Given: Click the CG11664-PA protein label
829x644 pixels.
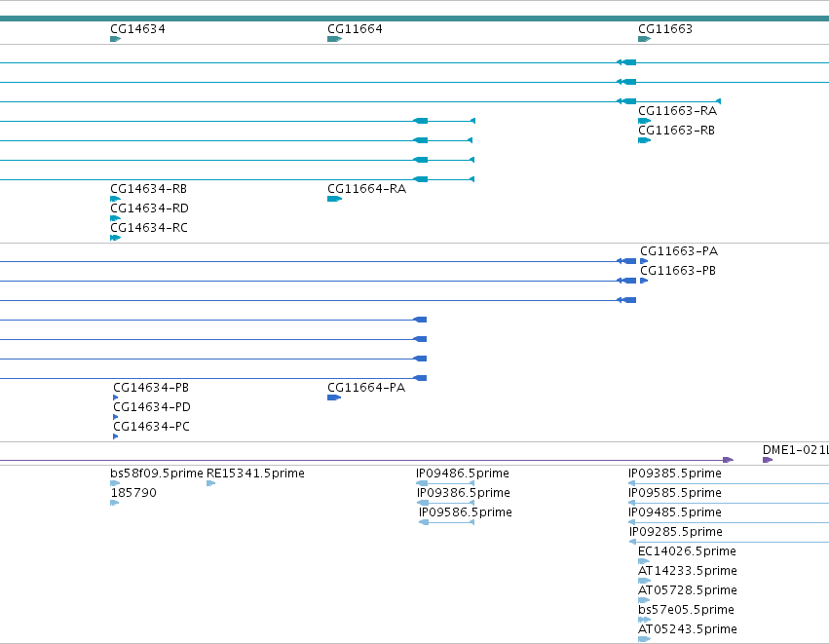Looking at the screenshot, I should point(366,388).
